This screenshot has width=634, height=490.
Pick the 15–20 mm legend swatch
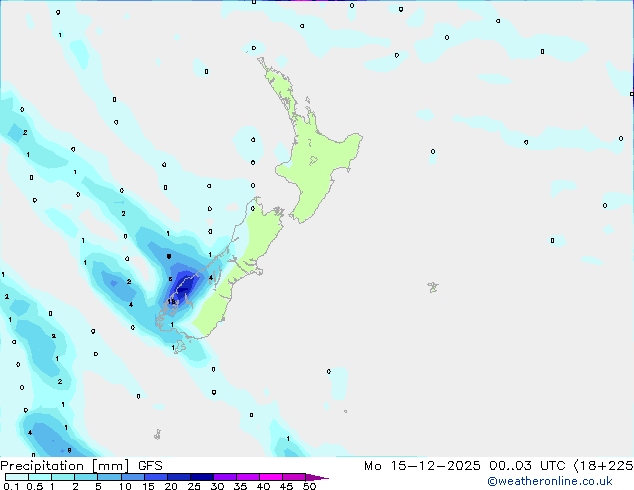[x=156, y=477]
